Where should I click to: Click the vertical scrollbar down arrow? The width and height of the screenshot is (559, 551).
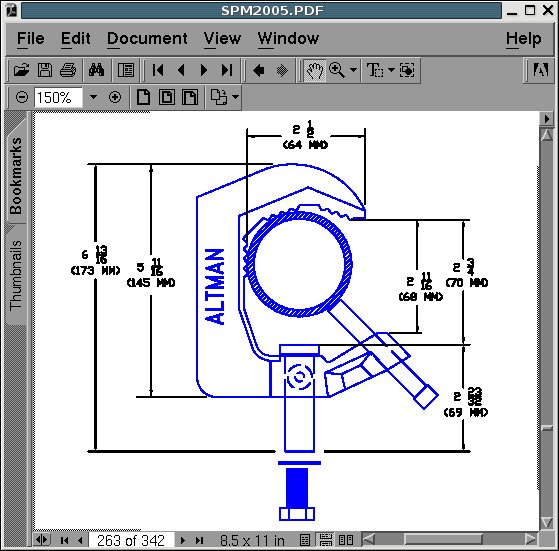(547, 522)
